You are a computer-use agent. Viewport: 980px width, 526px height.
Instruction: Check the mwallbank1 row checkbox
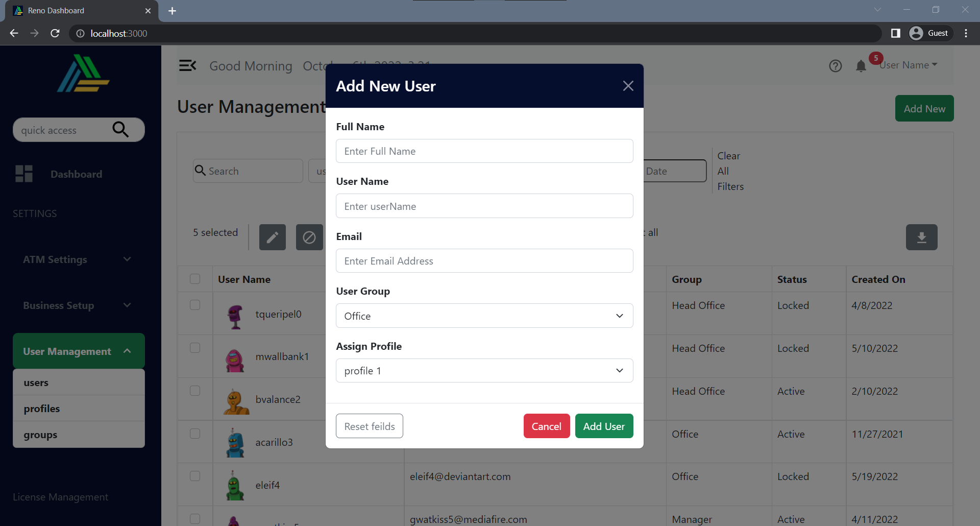click(x=195, y=348)
